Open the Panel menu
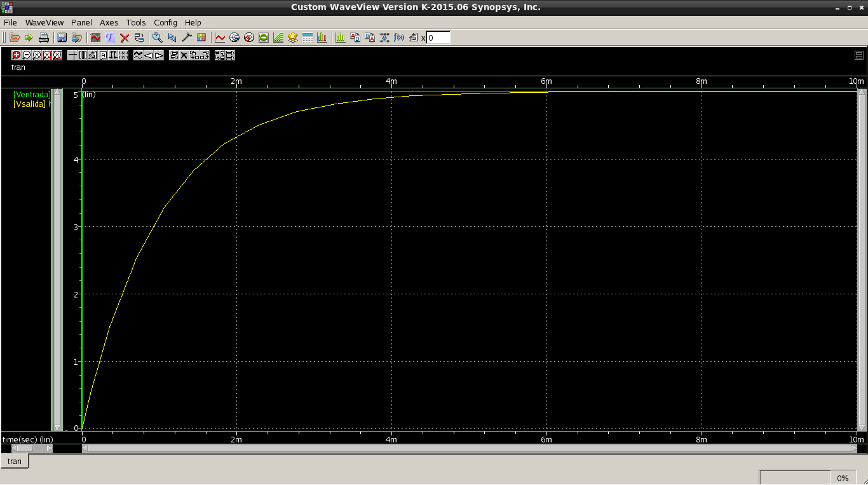Viewport: 868px width, 485px height. [81, 22]
